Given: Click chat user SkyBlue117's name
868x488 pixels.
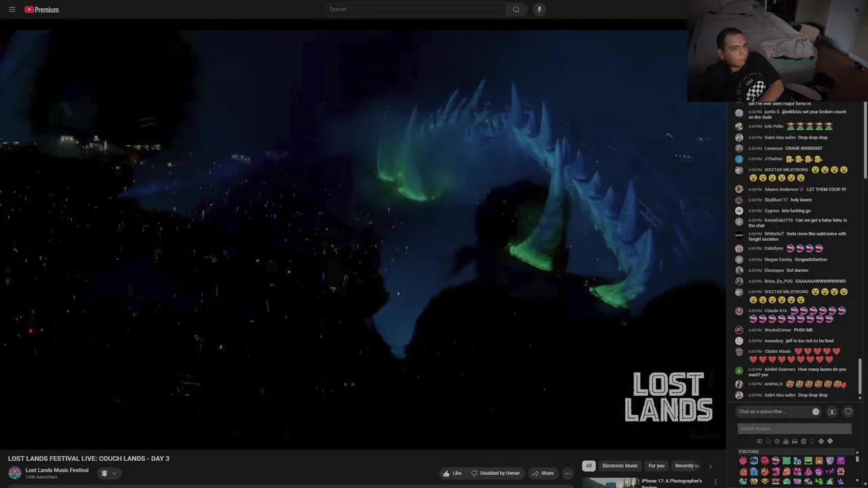Looking at the screenshot, I should click(776, 200).
